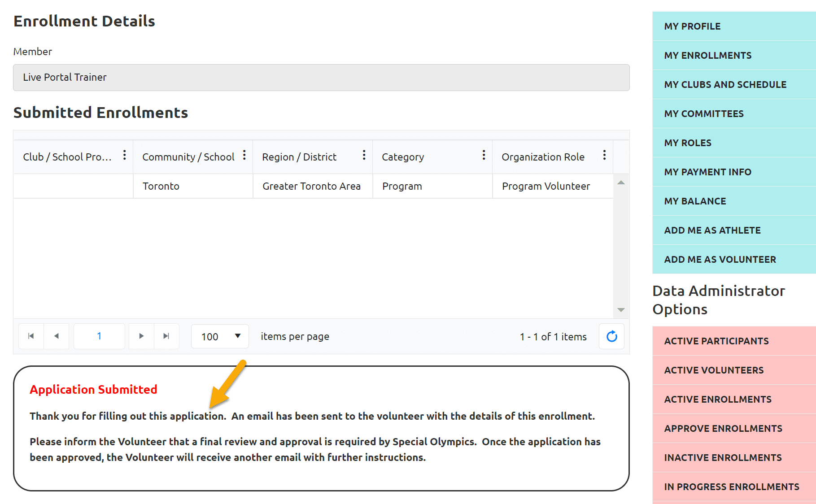Click the Greater Toronto Area cell

(313, 186)
